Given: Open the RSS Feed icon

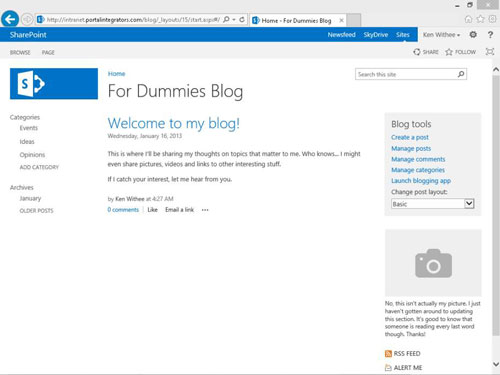Looking at the screenshot, I should coord(388,354).
